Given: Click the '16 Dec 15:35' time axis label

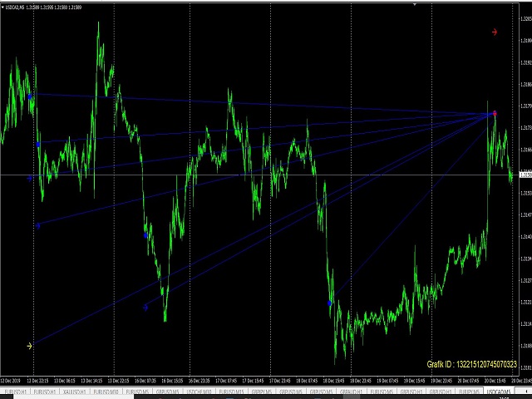Looking at the screenshot, I should coord(172,381).
